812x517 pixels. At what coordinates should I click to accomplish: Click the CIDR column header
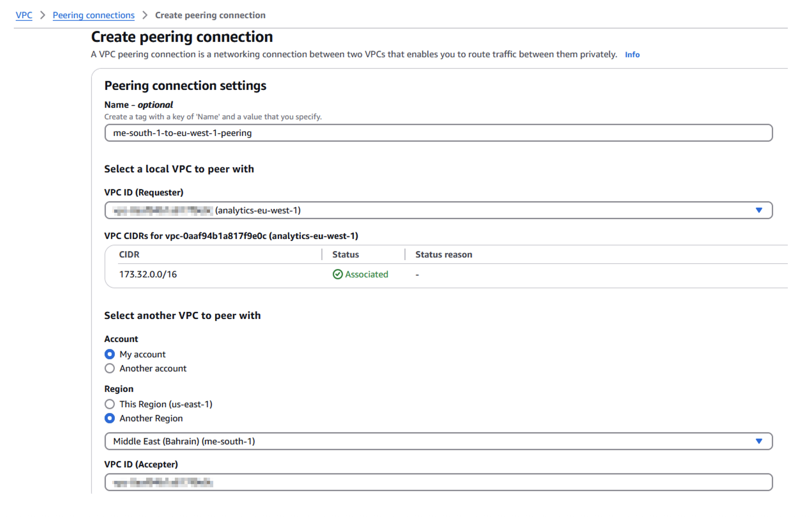pos(129,255)
